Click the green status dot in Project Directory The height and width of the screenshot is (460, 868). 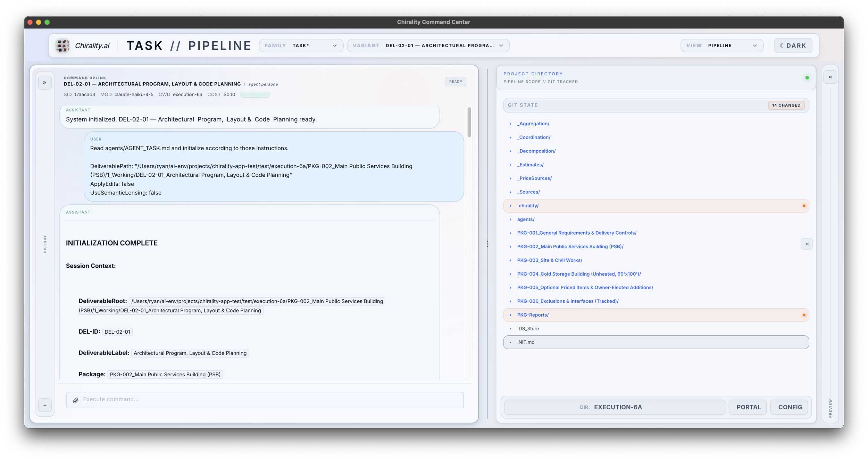point(807,78)
